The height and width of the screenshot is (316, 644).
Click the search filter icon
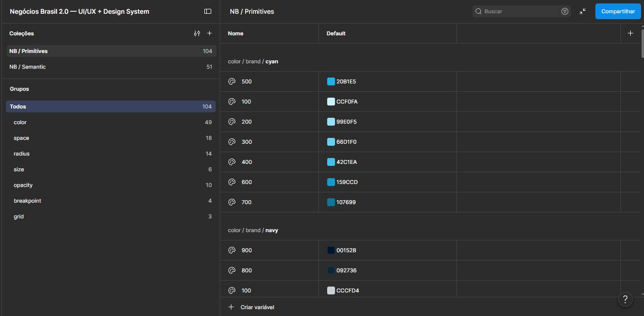point(565,11)
